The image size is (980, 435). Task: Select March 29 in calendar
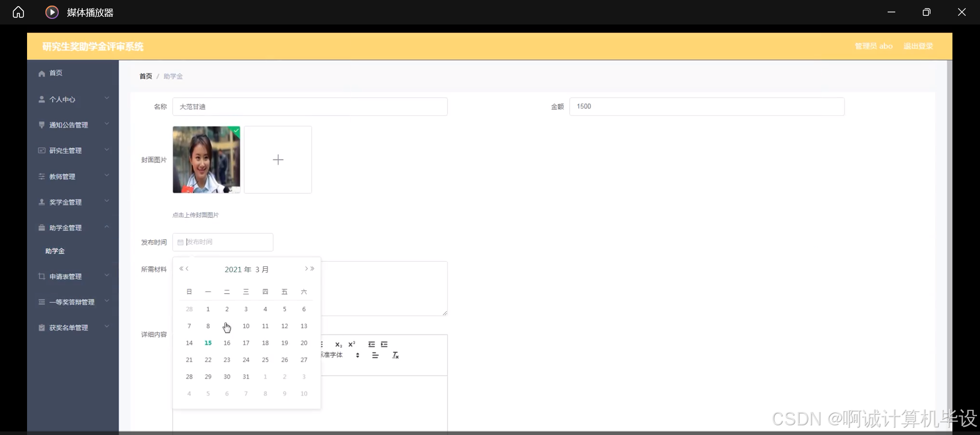(208, 376)
